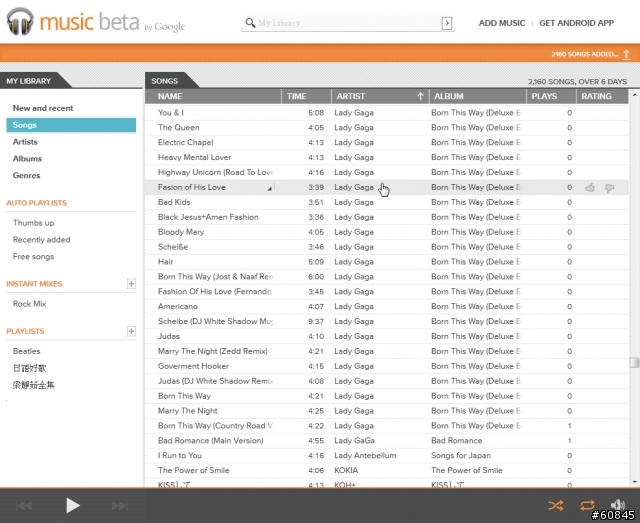Skip to next track

120,505
